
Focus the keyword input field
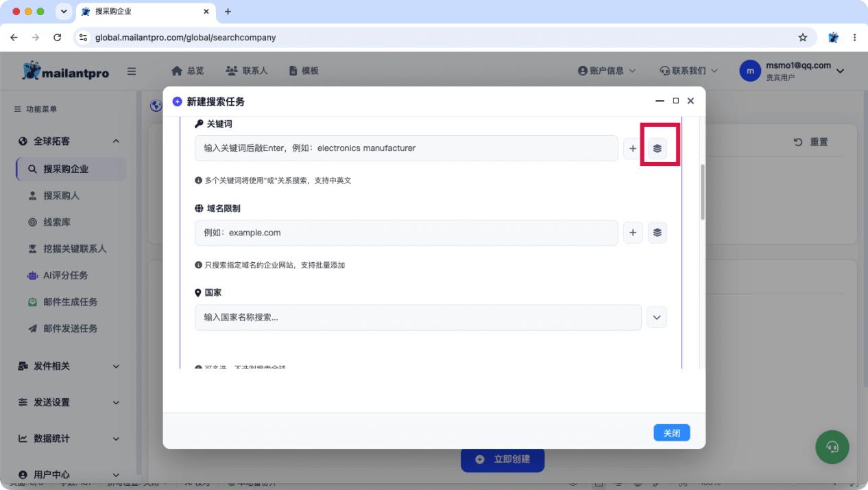(x=406, y=148)
